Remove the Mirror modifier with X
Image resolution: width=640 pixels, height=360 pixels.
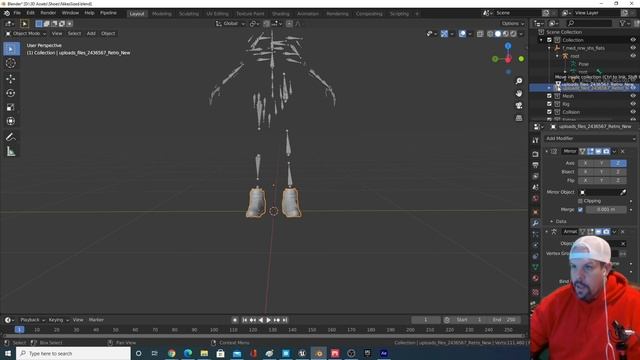click(x=622, y=151)
